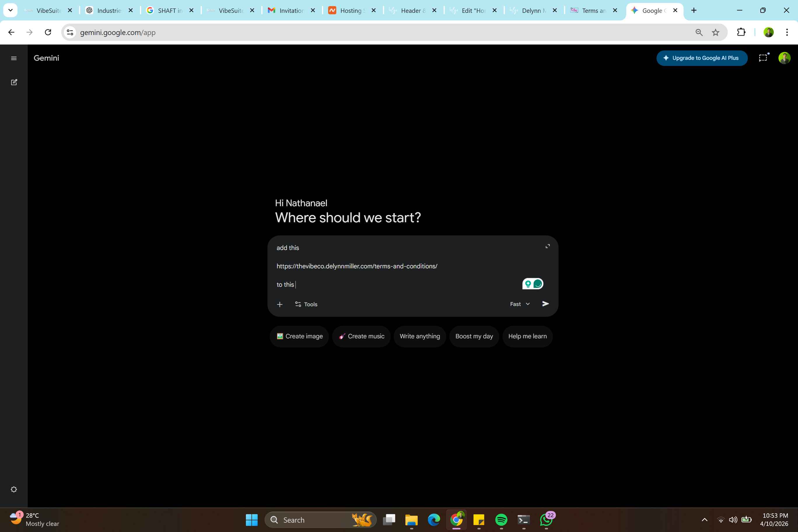Open the Extensions puzzle icon
The image size is (798, 532).
(x=741, y=32)
